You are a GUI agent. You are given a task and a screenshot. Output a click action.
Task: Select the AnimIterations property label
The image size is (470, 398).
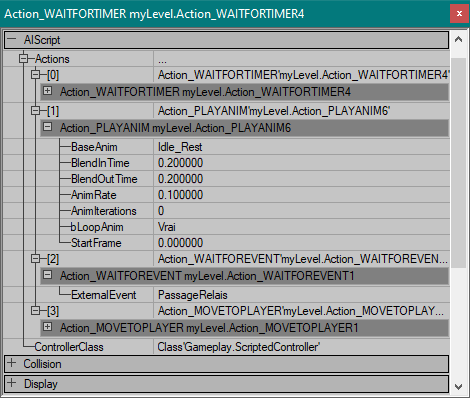click(103, 211)
